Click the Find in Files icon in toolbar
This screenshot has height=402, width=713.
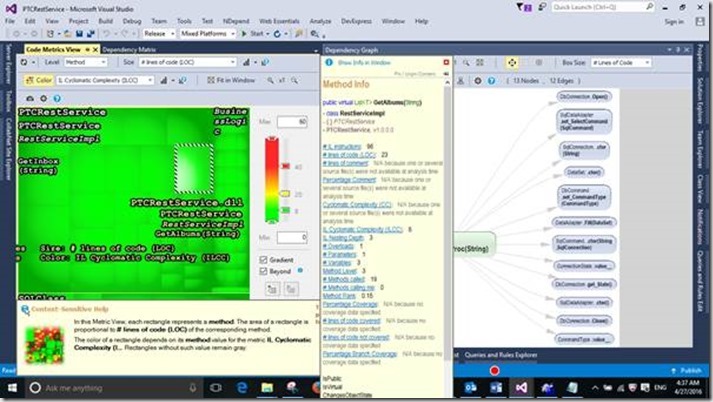pos(314,34)
